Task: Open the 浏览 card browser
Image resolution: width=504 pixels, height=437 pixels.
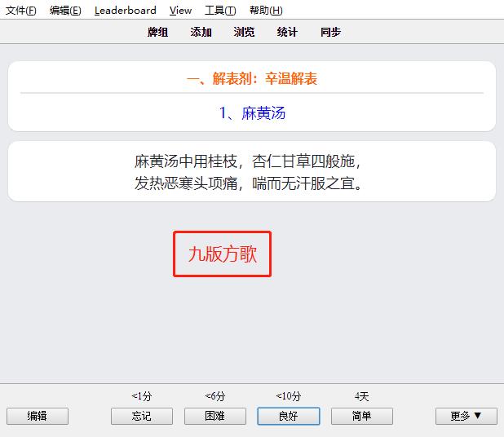Action: pyautogui.click(x=244, y=32)
